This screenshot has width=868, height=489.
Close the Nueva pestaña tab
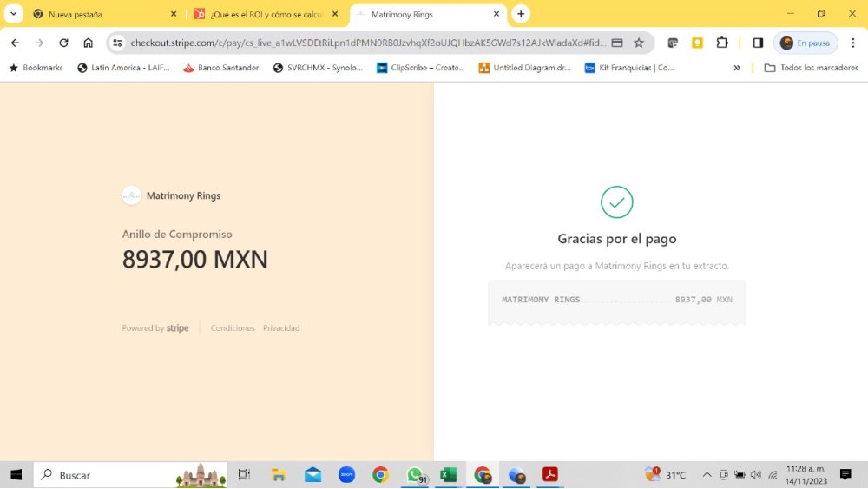(x=174, y=14)
